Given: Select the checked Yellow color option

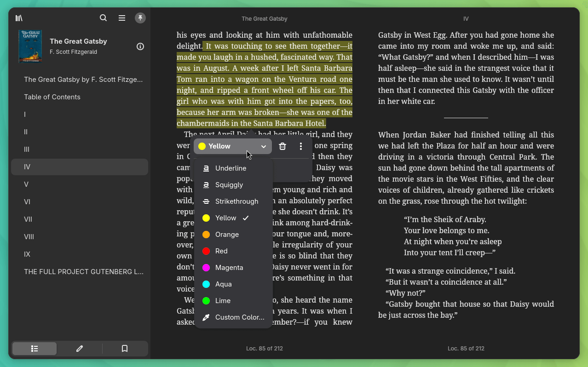Looking at the screenshot, I should point(225,218).
